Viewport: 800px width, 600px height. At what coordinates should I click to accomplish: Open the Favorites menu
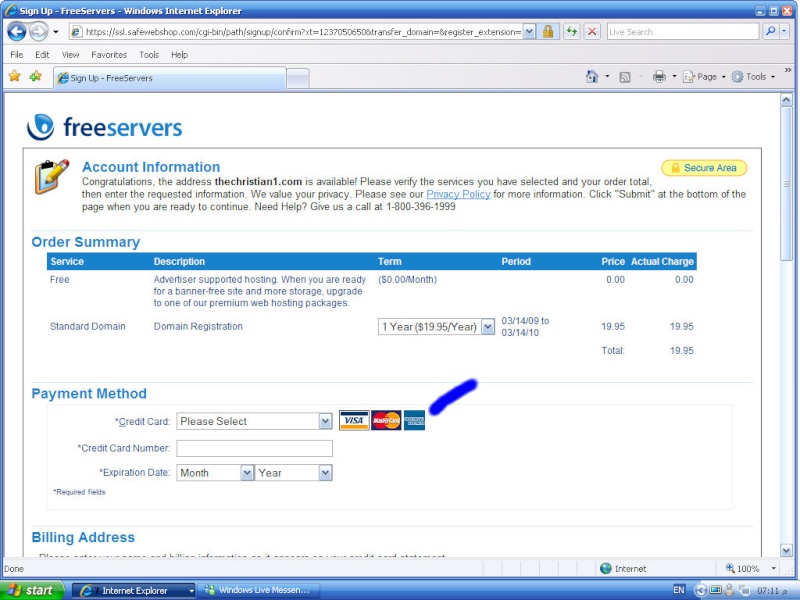click(x=109, y=55)
